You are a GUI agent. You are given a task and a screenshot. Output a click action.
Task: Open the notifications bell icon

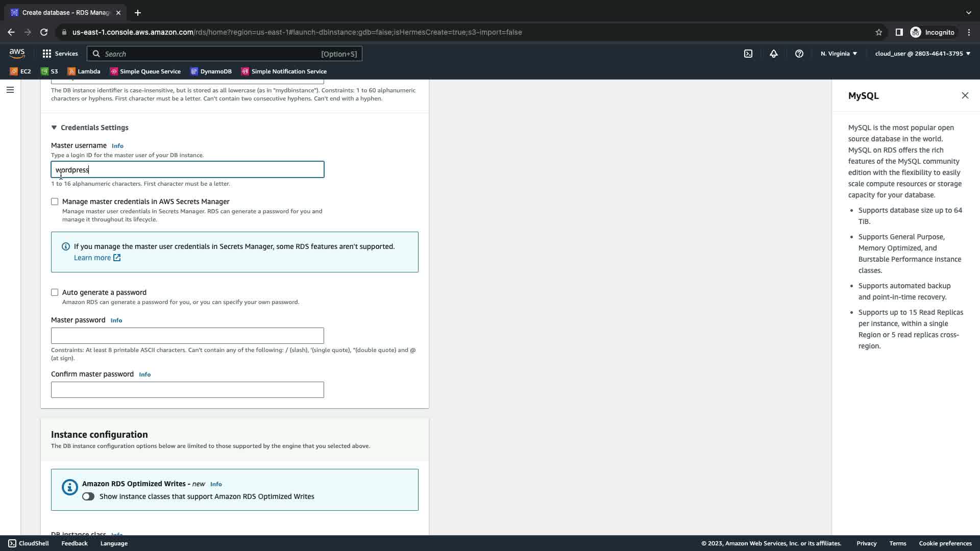pyautogui.click(x=773, y=54)
